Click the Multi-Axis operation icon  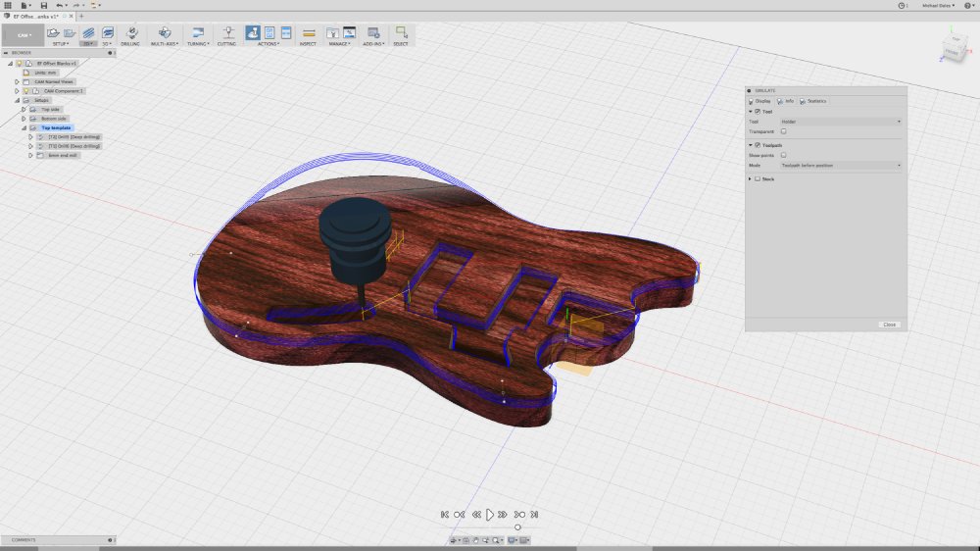[165, 32]
